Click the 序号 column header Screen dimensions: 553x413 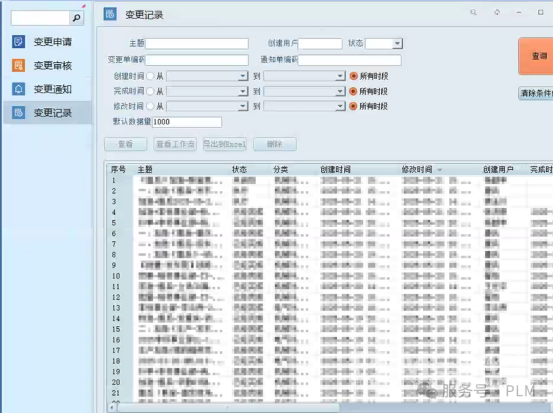coord(118,170)
